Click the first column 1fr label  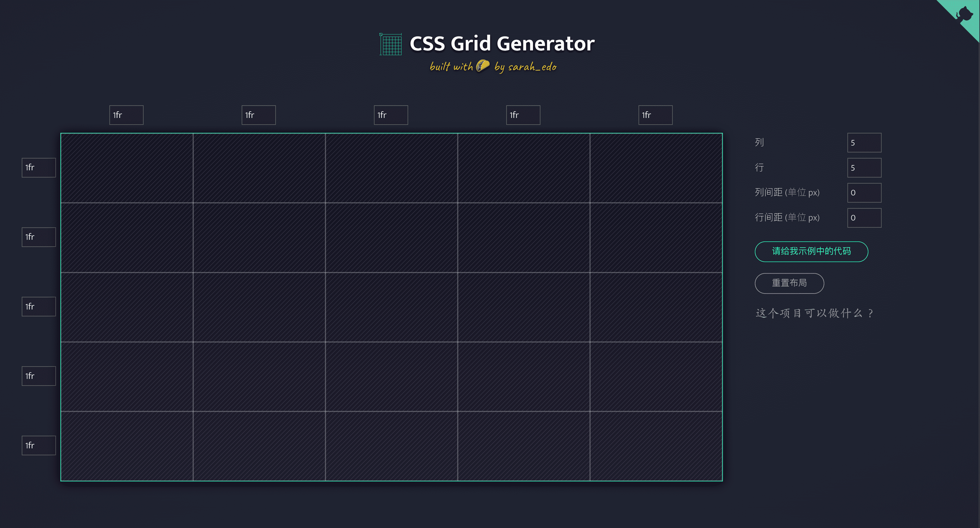[125, 115]
